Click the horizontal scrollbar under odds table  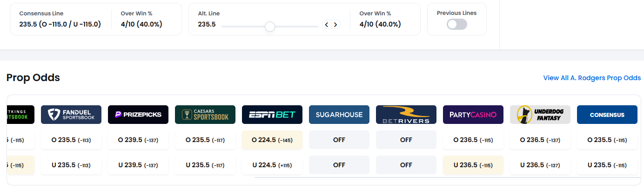pyautogui.click(x=445, y=177)
